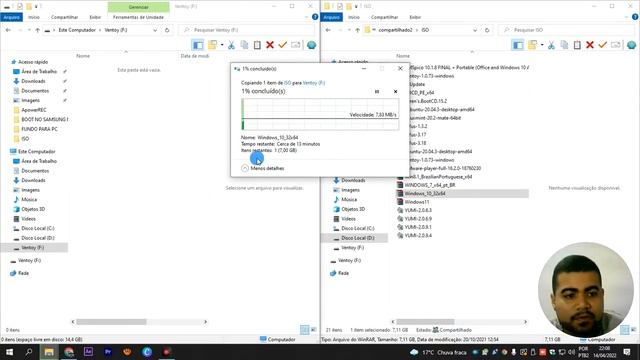Click the globe icon in ISO window toolbar
The width and height of the screenshot is (640, 360).
click(631, 45)
